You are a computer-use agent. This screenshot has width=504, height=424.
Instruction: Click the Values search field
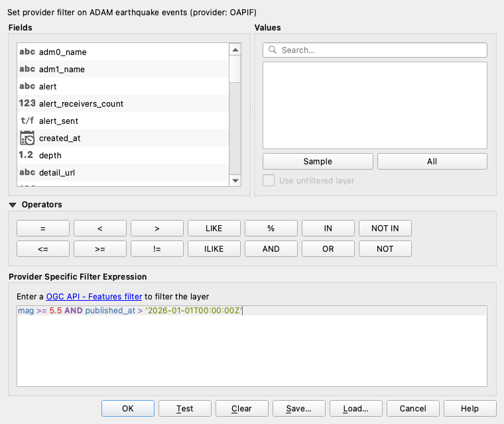pos(375,50)
